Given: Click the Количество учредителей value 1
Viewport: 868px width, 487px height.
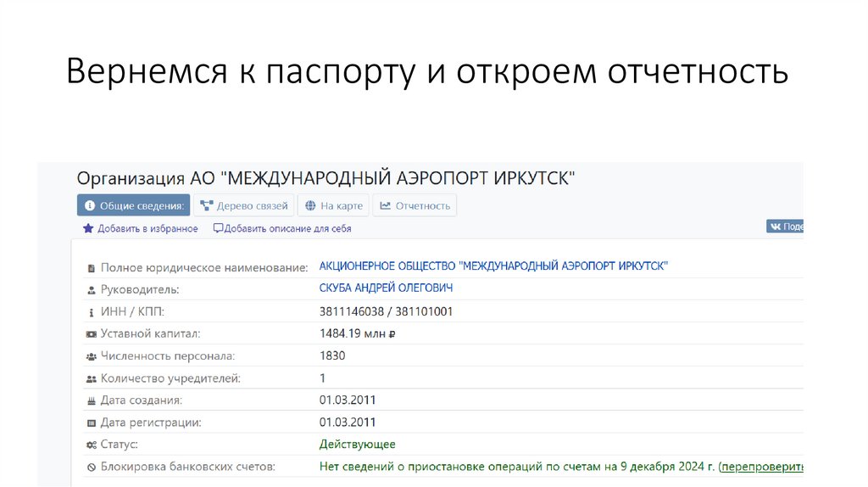Looking at the screenshot, I should click(x=322, y=378).
